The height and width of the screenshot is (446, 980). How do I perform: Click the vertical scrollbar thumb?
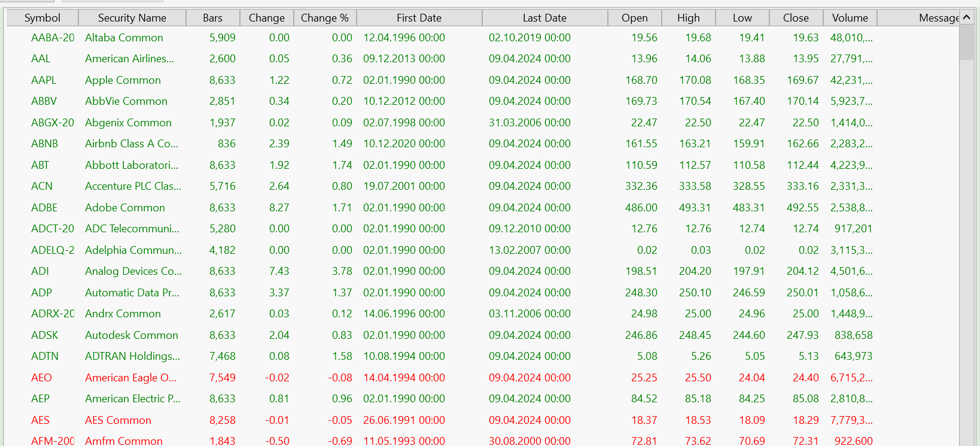click(966, 43)
